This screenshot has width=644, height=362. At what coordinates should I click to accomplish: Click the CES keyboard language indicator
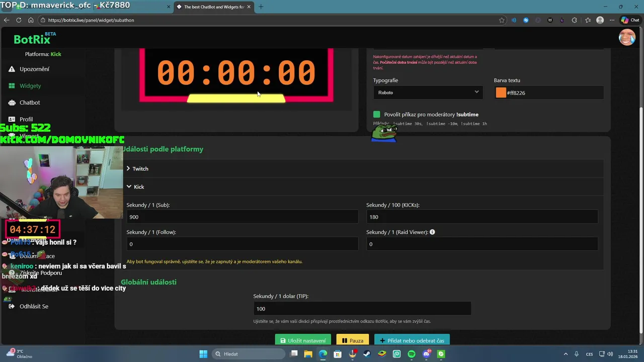(589, 354)
